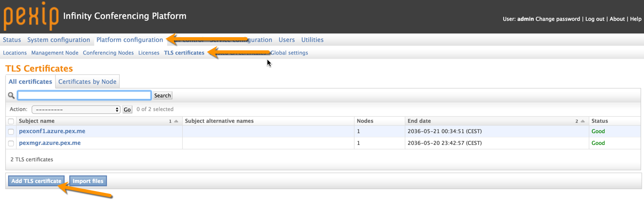644x200 pixels.
Task: Open System configuration menu
Action: 58,40
